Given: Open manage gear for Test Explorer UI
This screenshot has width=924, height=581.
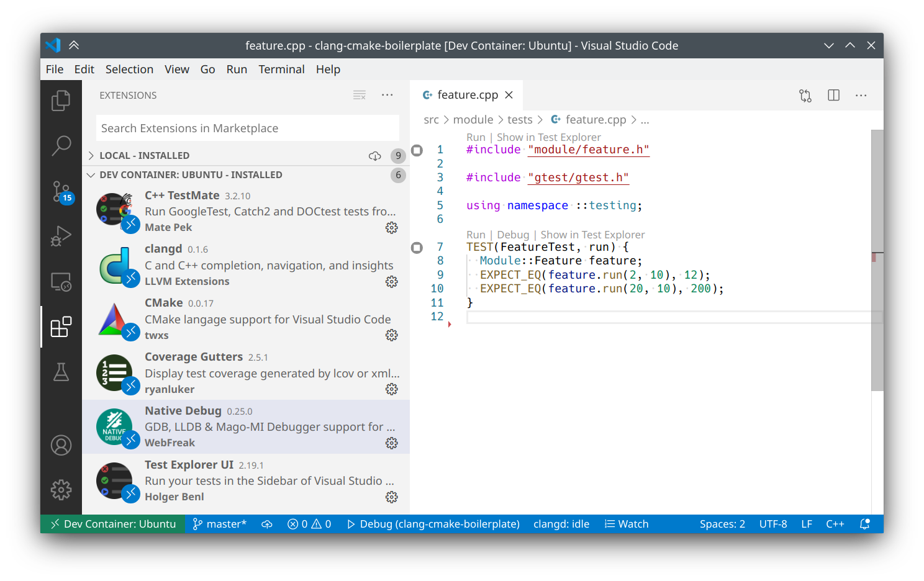Looking at the screenshot, I should coord(391,497).
